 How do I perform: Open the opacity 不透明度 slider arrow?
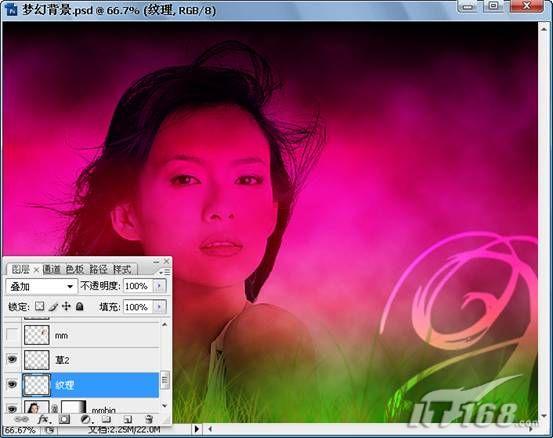(x=159, y=286)
